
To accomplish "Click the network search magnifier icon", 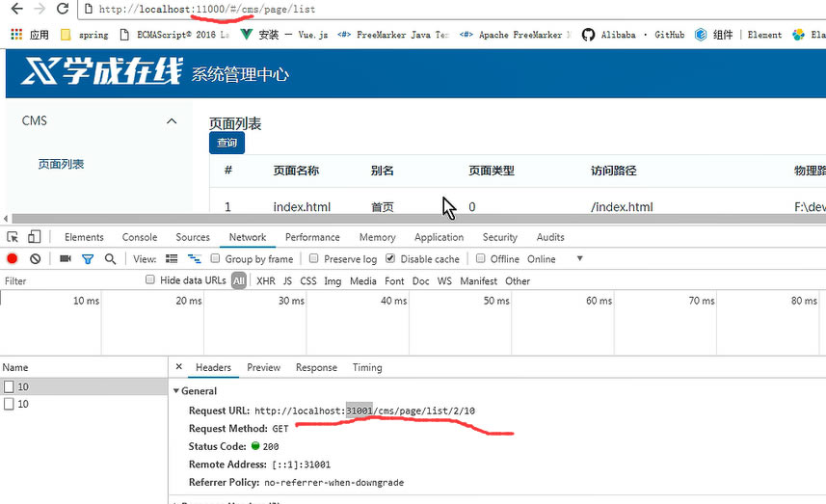I will point(110,258).
